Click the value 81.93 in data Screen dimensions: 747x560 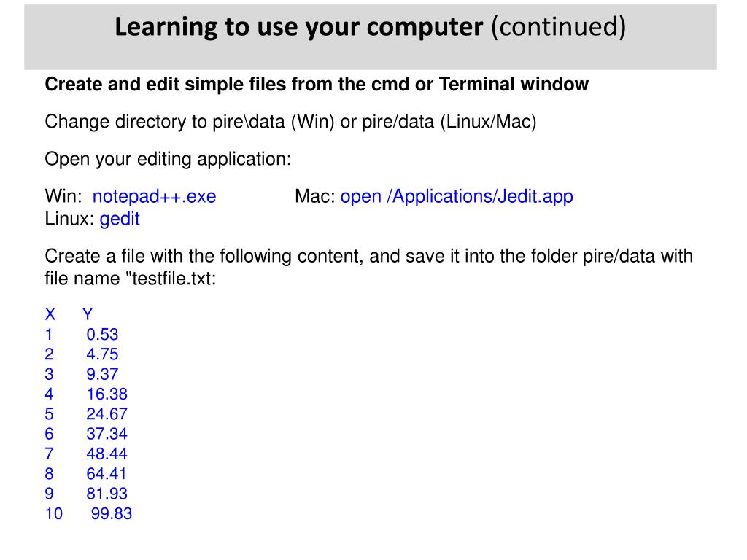point(107,494)
